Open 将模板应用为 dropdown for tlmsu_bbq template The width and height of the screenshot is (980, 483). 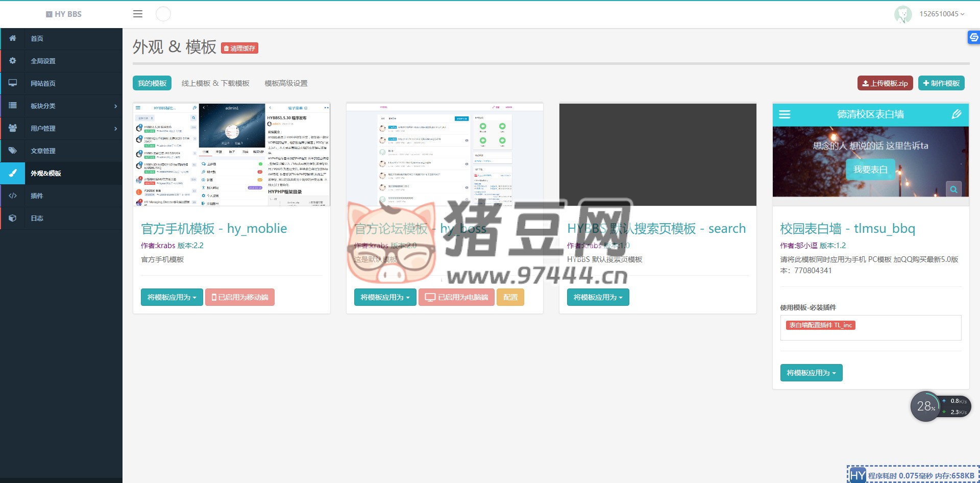(811, 373)
